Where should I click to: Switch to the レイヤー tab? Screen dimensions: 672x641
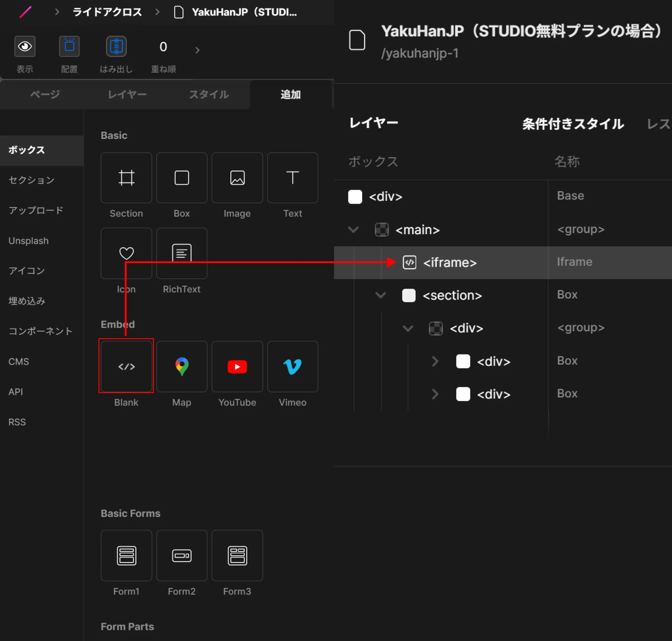pyautogui.click(x=127, y=95)
